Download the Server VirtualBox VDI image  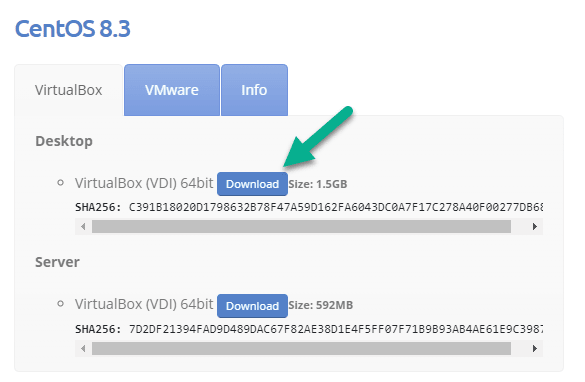(x=252, y=306)
